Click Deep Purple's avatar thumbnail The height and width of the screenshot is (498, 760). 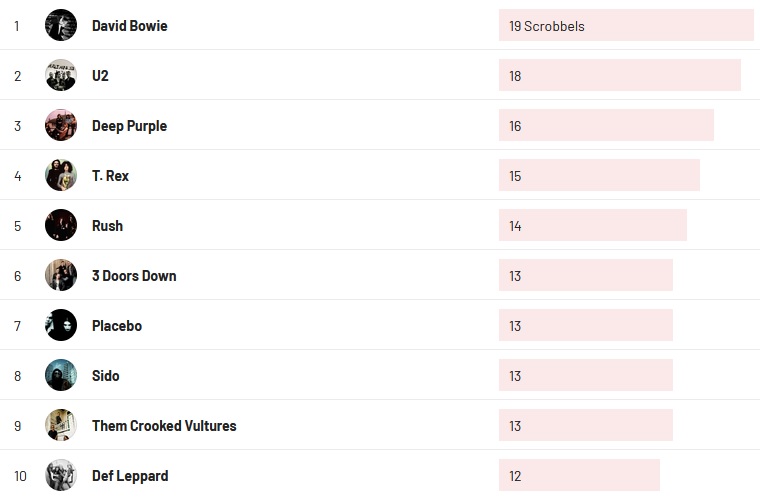pos(61,125)
